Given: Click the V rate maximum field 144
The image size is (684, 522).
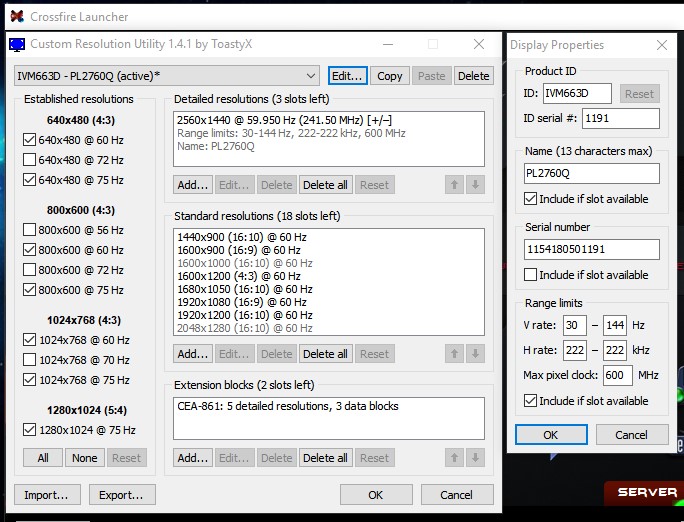Looking at the screenshot, I should pos(615,325).
